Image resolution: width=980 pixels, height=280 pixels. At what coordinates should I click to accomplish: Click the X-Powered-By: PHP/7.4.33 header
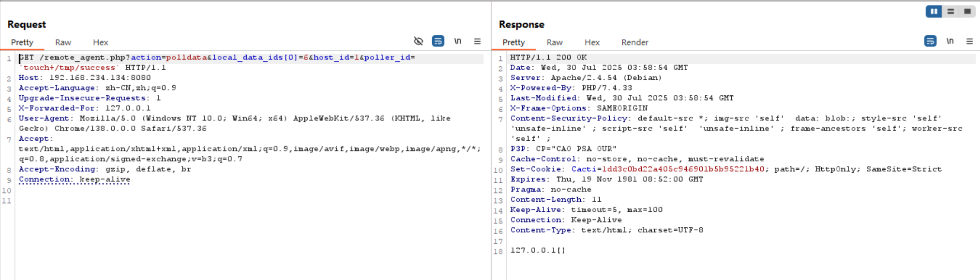571,88
